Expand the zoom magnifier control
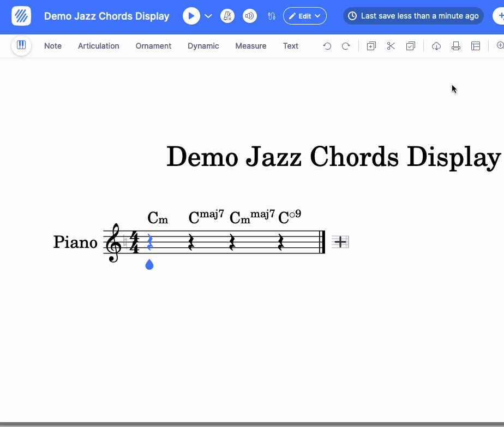The width and height of the screenshot is (504, 427). pos(501,46)
